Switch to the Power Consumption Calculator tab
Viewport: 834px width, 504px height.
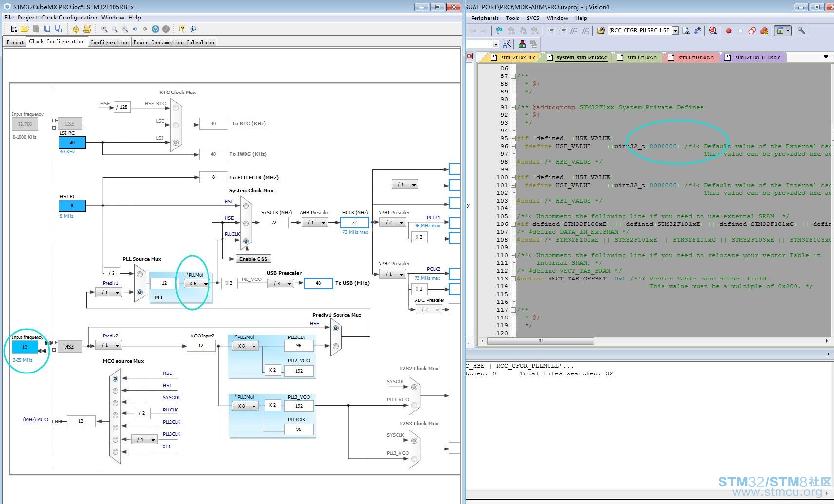tap(174, 42)
